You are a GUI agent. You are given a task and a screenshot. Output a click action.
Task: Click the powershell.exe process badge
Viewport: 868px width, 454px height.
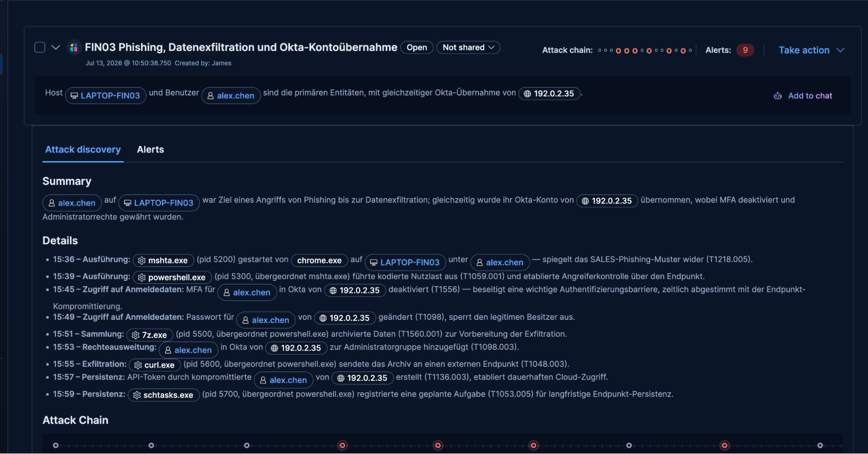[x=172, y=277]
